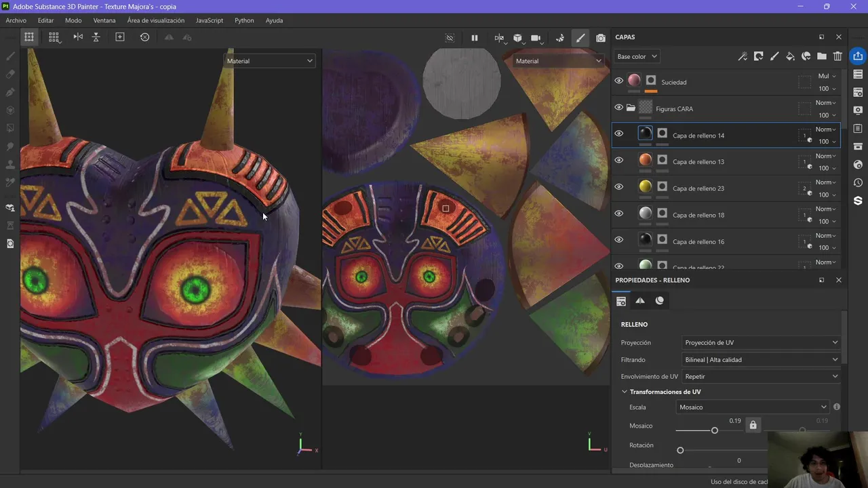Toggle visibility of Capa de relleno 18
This screenshot has width=868, height=488.
coord(618,213)
